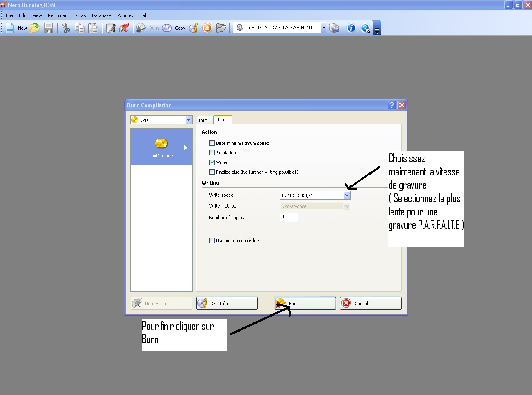
Task: Open the Disc Info toolbar icon
Action: (x=194, y=28)
